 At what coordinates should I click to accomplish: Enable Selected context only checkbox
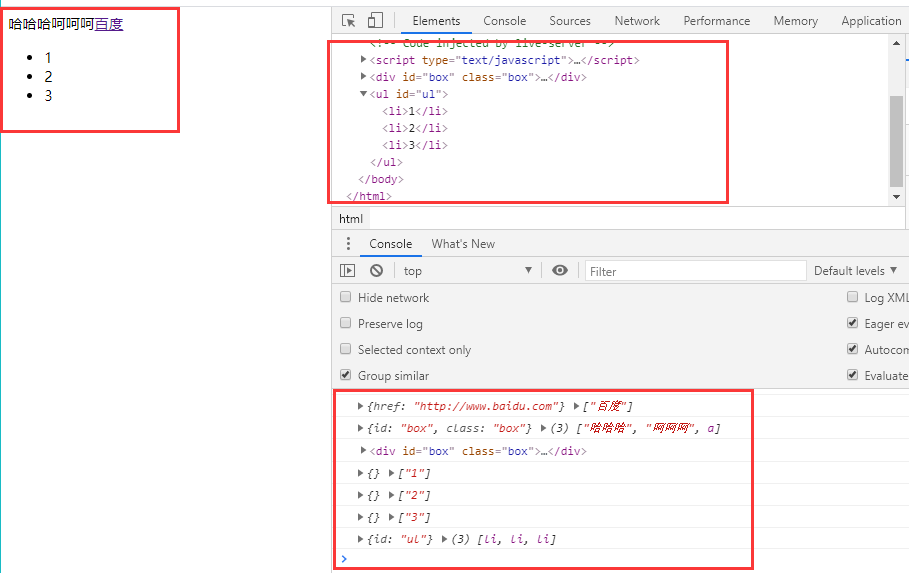(346, 349)
